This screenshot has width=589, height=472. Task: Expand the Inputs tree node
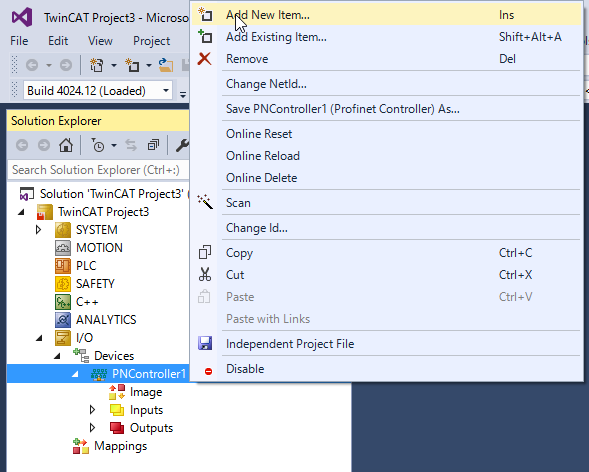pyautogui.click(x=92, y=410)
